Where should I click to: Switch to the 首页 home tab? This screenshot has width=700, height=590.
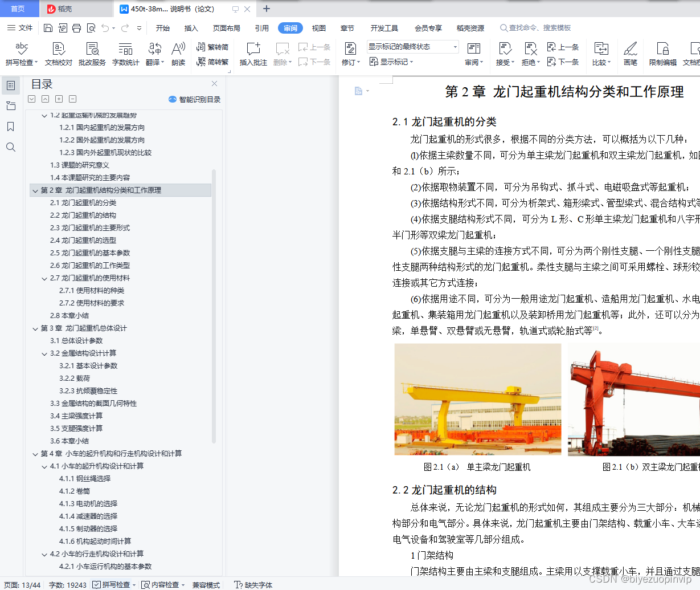(x=18, y=9)
